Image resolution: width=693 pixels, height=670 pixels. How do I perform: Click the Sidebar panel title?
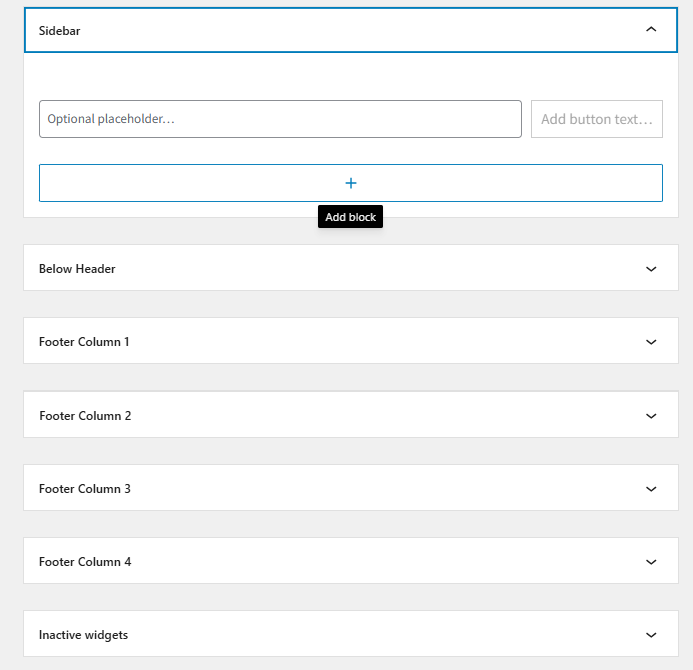[x=60, y=31]
